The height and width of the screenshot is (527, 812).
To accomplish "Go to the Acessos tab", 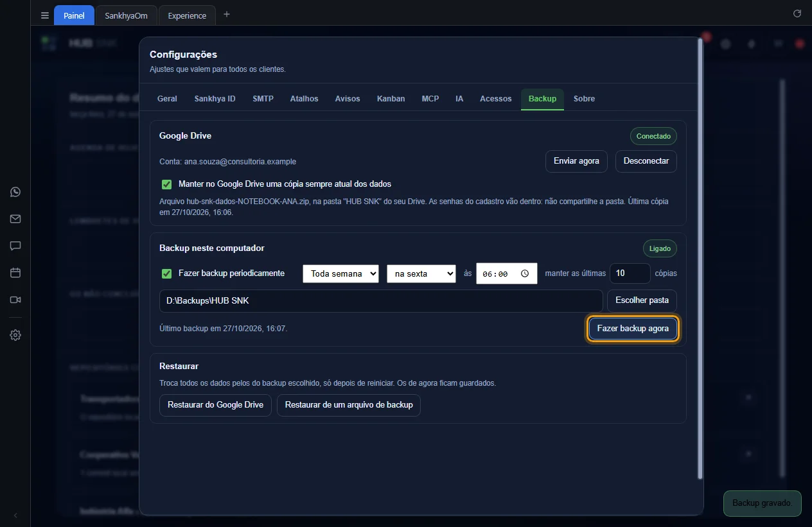I will click(495, 99).
